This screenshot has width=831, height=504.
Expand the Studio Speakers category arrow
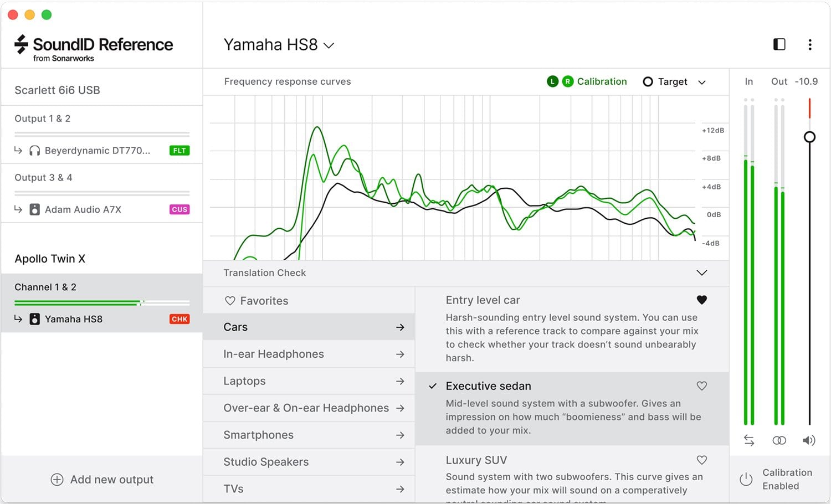click(400, 462)
